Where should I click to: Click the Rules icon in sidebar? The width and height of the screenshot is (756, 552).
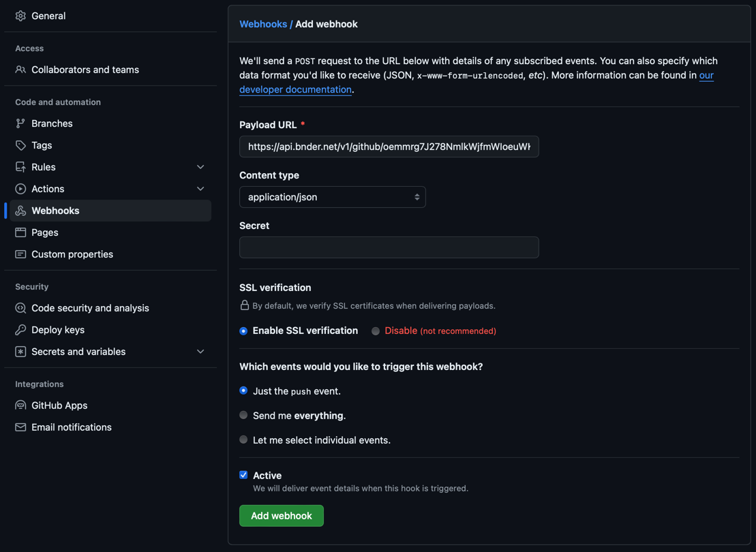tap(20, 167)
